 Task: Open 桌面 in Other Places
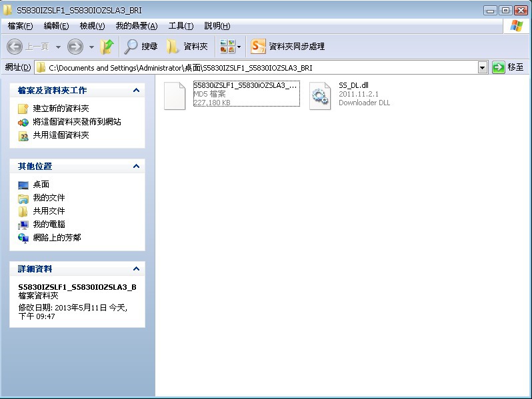point(41,185)
